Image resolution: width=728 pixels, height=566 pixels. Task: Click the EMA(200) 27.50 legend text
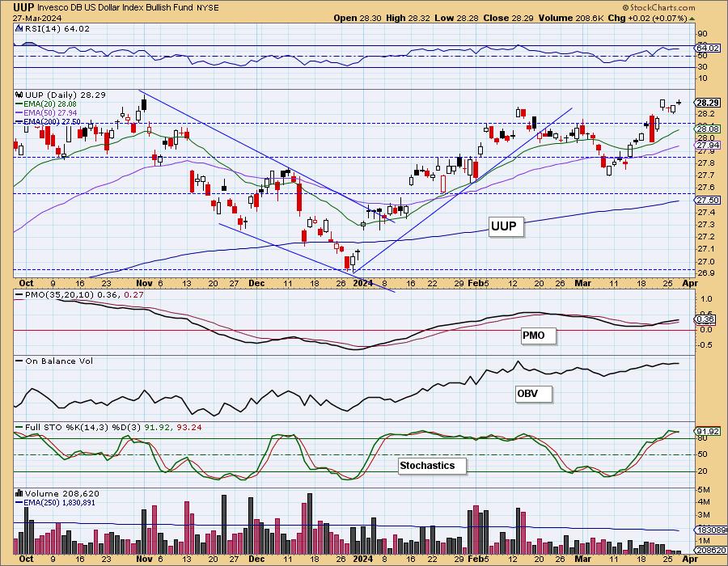[53, 121]
